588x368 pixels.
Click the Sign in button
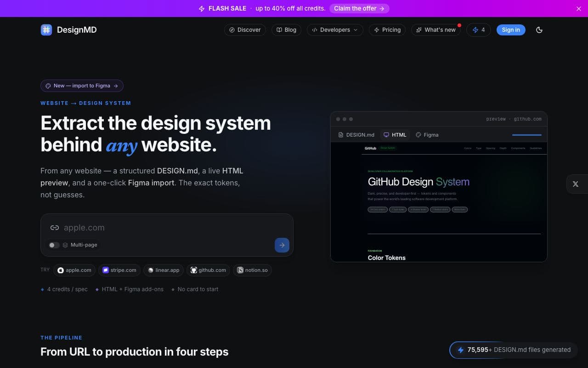click(x=511, y=30)
